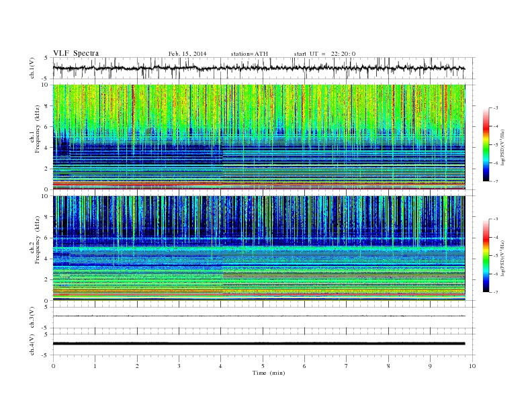532x411 pixels.
Task: Click the "7" tick on the time axis
Action: pyautogui.click(x=347, y=366)
